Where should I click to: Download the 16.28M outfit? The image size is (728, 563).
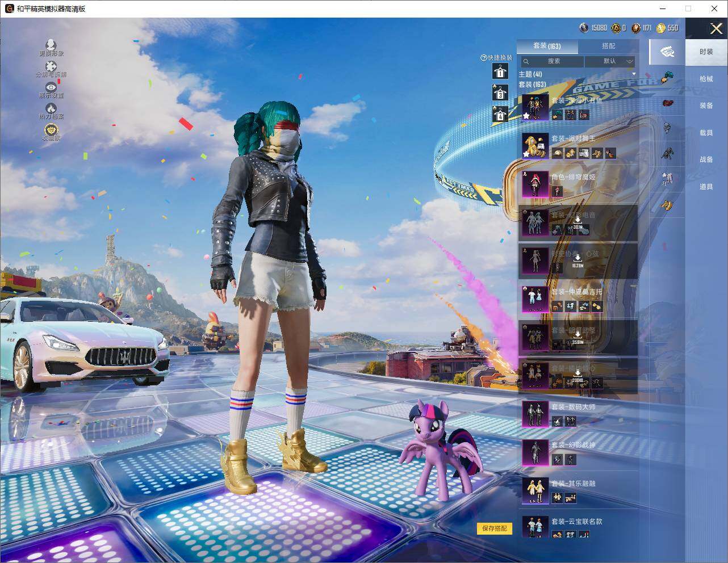point(578,261)
